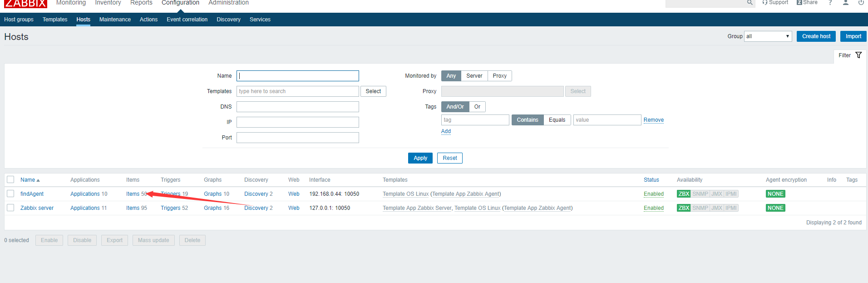This screenshot has width=868, height=283.
Task: Reset the host filter
Action: click(x=450, y=158)
